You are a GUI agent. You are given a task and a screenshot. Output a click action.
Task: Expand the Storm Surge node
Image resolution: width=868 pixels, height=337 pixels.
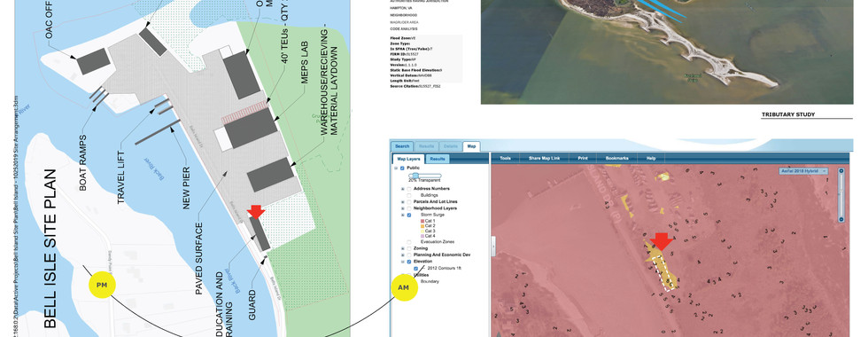(402, 215)
